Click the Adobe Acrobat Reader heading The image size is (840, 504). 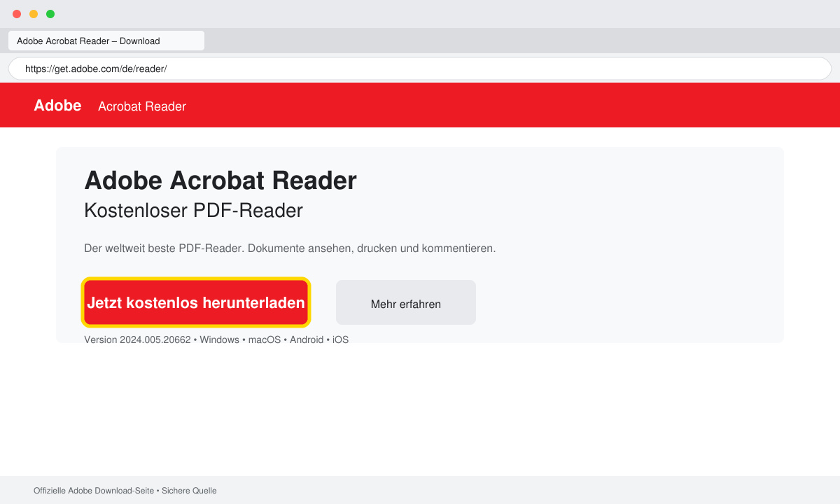(x=220, y=181)
